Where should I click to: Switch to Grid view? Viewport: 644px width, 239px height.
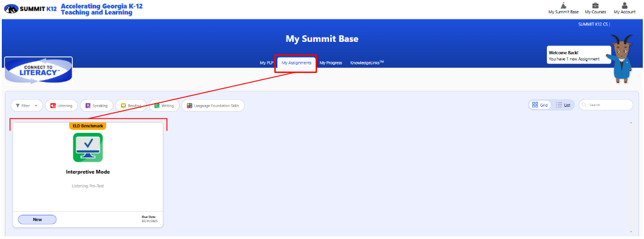click(540, 105)
